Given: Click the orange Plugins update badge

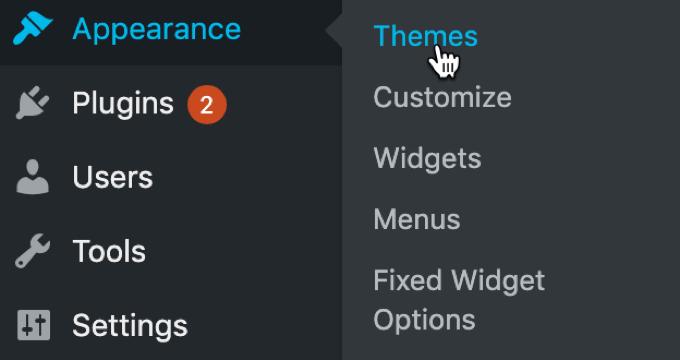Looking at the screenshot, I should tap(207, 105).
